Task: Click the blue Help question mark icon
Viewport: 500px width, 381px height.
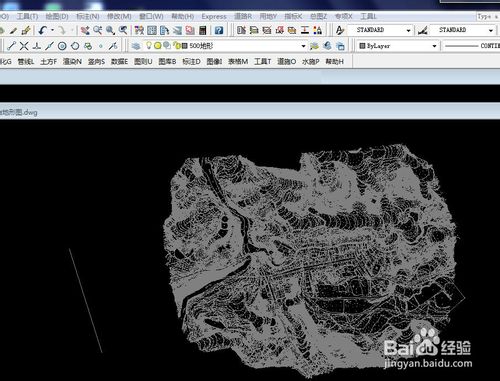Action: coord(219,31)
